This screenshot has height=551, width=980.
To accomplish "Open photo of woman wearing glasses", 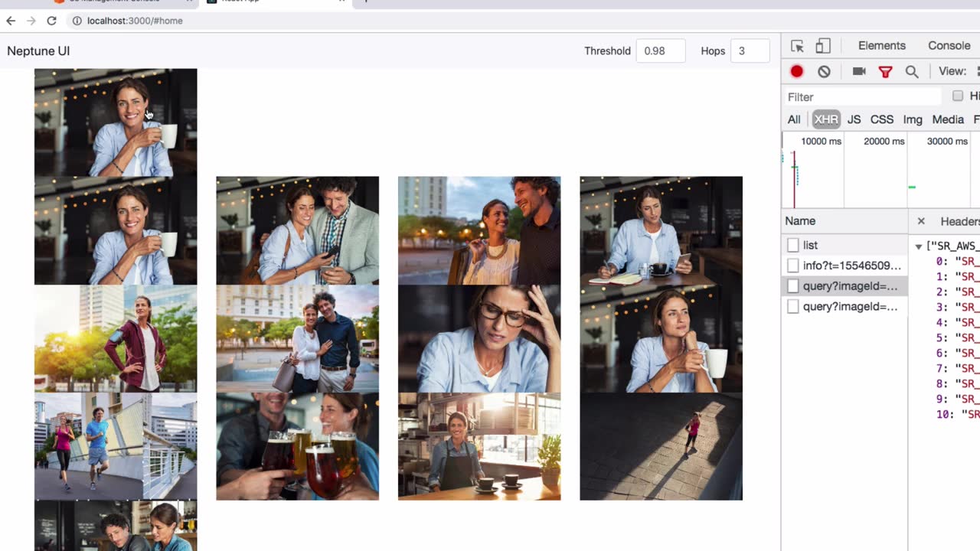I will click(479, 338).
